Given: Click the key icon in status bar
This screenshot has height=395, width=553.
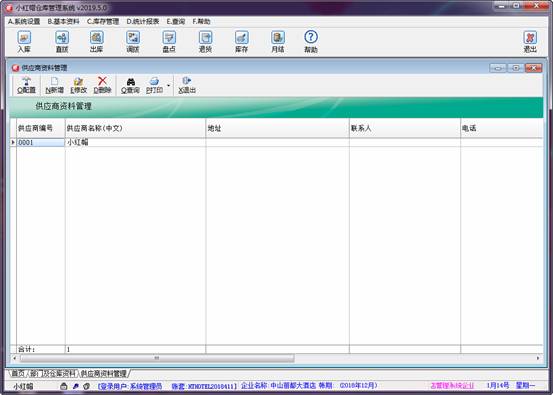Looking at the screenshot, I should (75, 386).
